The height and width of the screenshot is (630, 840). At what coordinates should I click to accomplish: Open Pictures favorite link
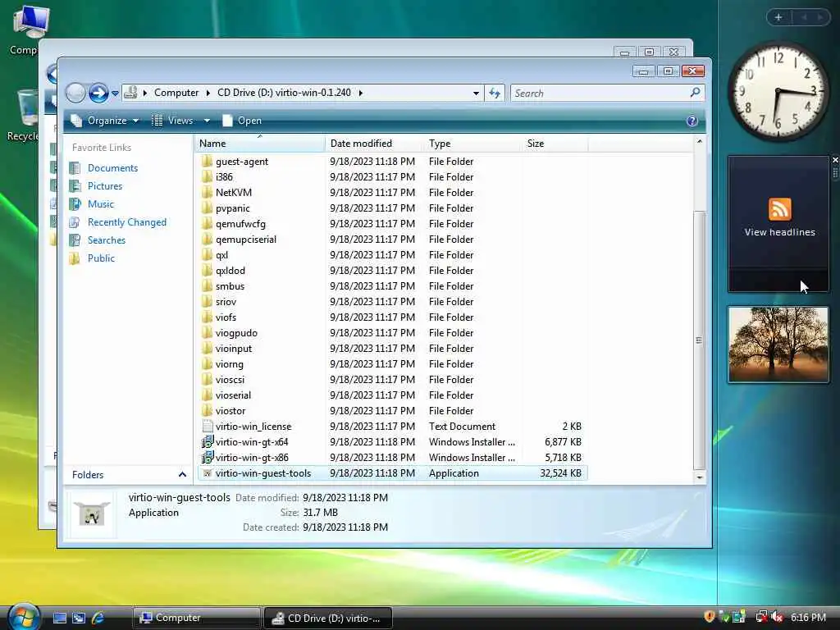click(105, 186)
